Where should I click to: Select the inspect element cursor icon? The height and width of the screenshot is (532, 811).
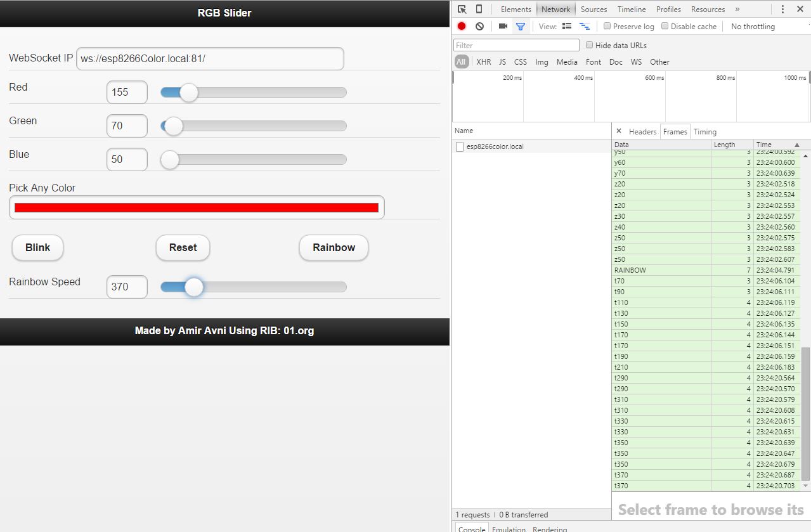pyautogui.click(x=462, y=9)
